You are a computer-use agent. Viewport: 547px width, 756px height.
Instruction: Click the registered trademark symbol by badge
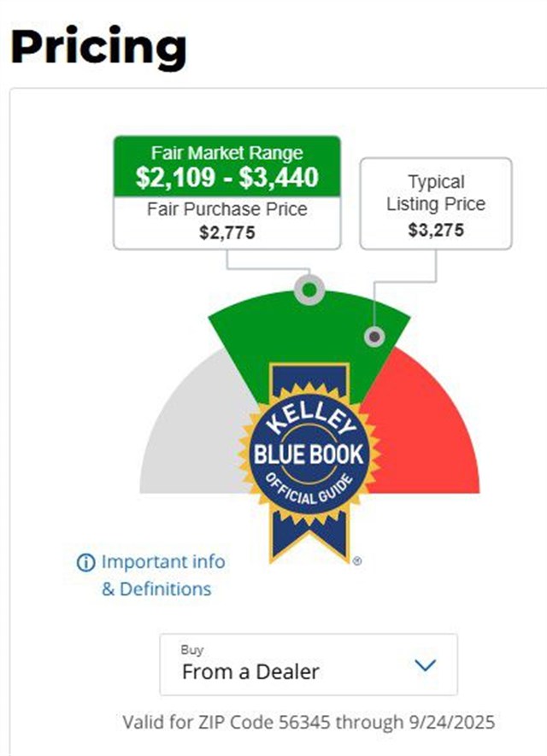point(356,561)
